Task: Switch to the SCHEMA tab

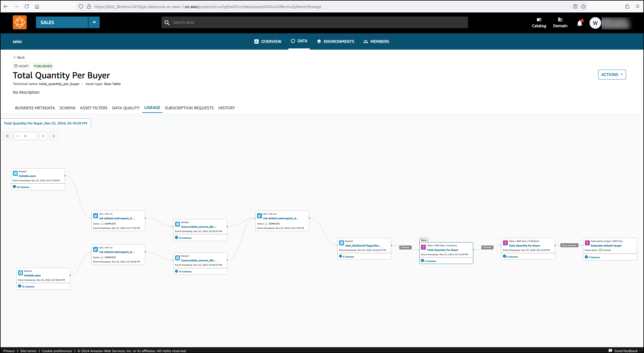Action: click(x=67, y=108)
